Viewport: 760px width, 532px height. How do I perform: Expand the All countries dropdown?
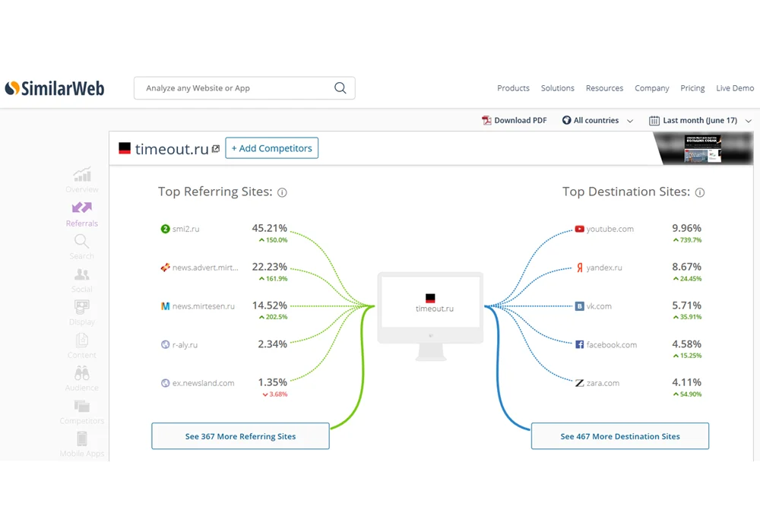tap(597, 121)
